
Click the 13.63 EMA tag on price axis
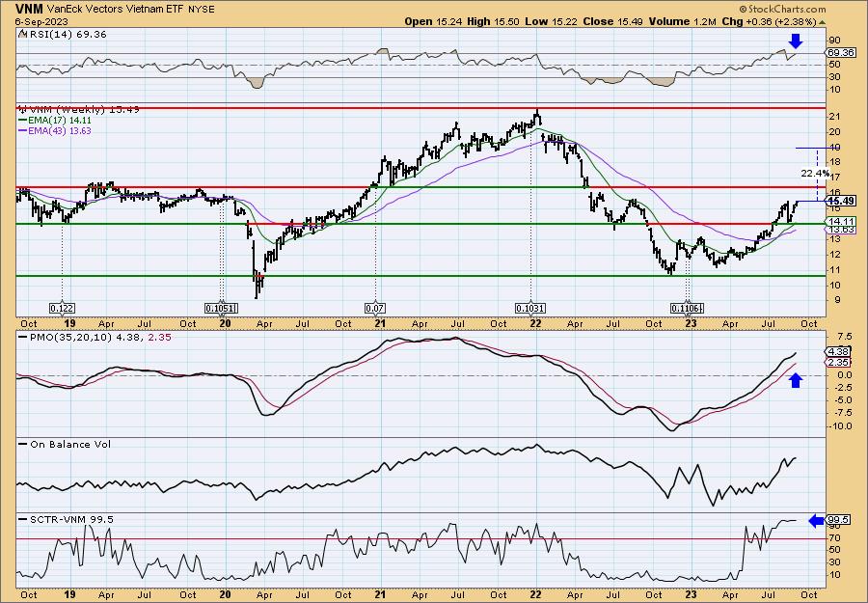pyautogui.click(x=842, y=230)
